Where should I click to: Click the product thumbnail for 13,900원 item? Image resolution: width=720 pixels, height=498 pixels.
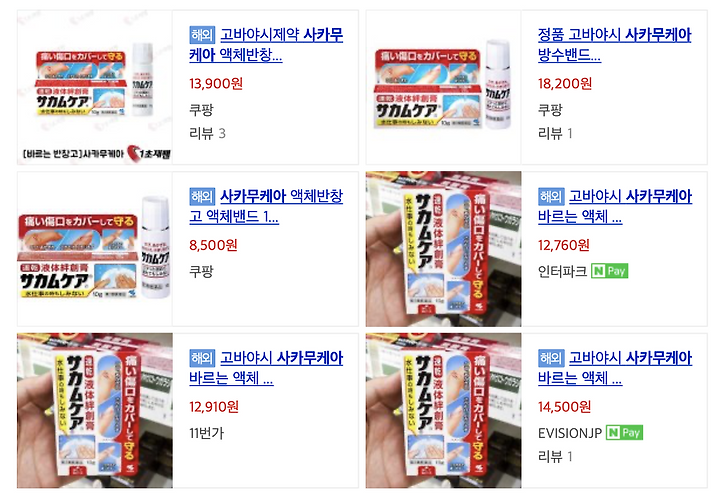(x=95, y=87)
